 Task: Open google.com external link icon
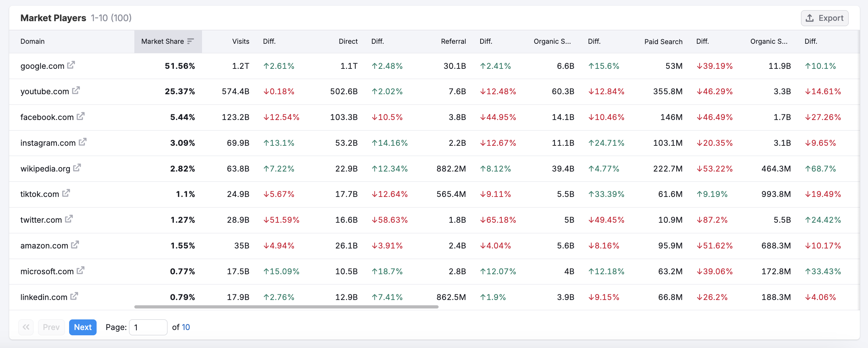(x=71, y=65)
